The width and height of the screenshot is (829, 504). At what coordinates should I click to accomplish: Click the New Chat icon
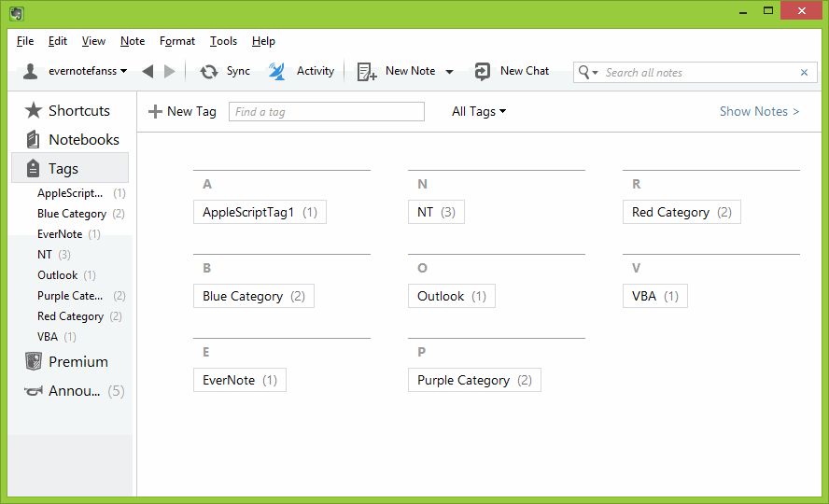482,71
